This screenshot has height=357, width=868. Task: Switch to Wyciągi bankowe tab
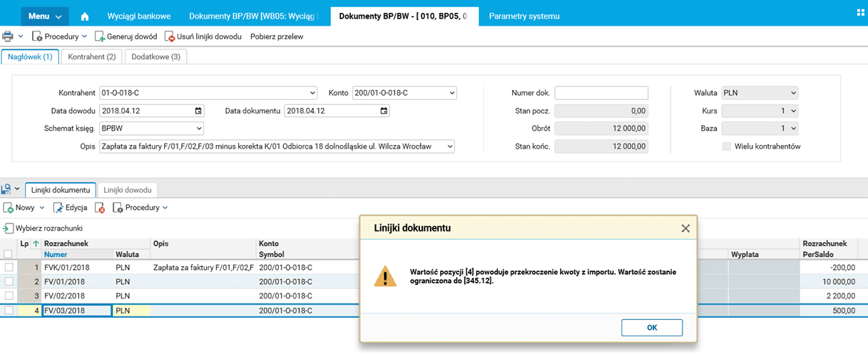click(138, 16)
